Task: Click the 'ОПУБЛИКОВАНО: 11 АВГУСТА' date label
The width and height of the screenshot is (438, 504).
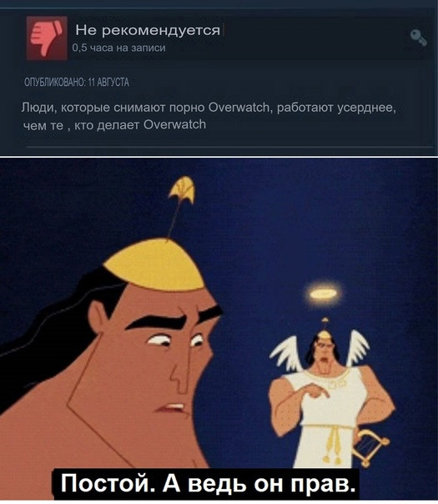Action: (77, 83)
